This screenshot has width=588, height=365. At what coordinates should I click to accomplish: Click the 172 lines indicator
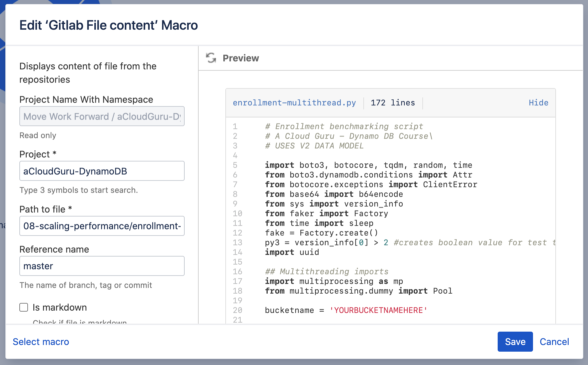[x=392, y=103]
